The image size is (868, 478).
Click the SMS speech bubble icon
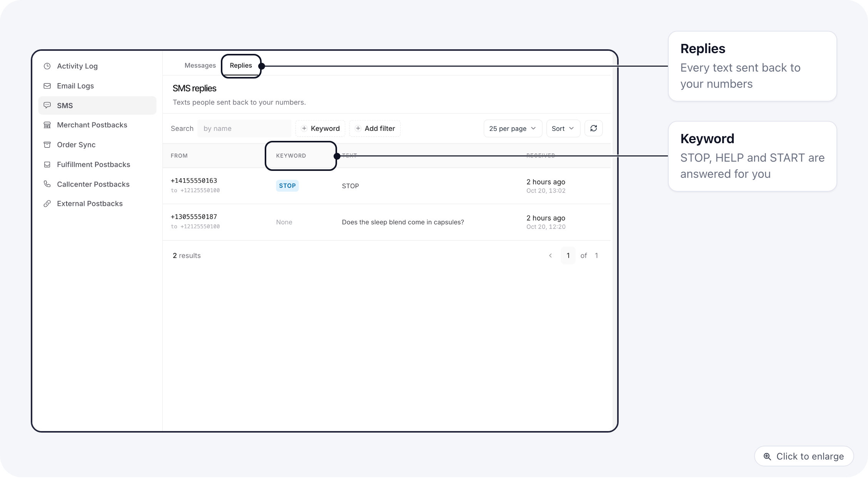coord(47,105)
